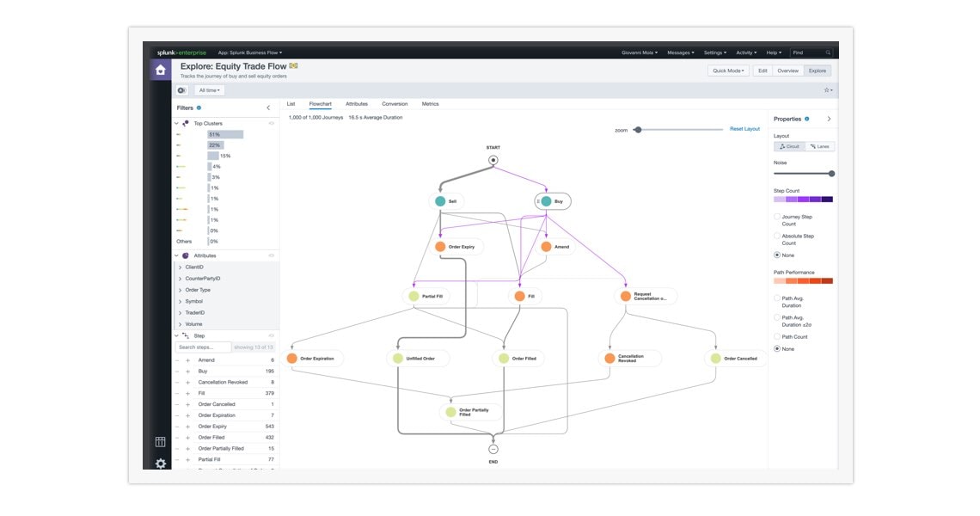Image resolution: width=980 pixels, height=516 pixels.
Task: Click the Filters info icon
Action: 199,108
